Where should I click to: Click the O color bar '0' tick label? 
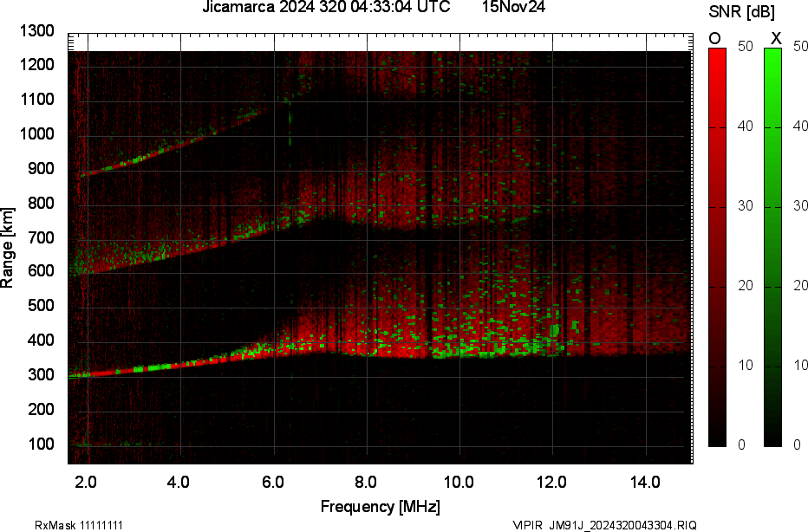pos(741,444)
